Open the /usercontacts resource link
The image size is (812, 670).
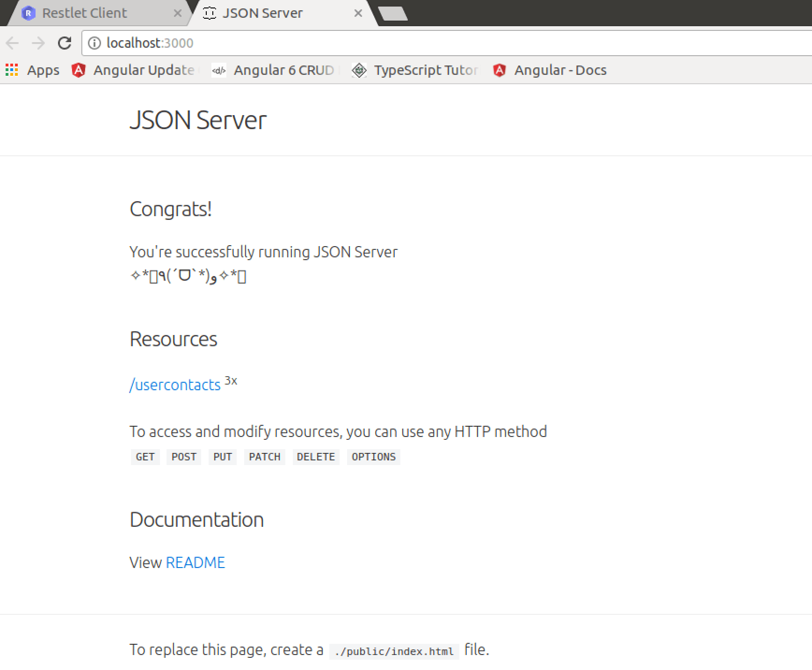point(175,385)
